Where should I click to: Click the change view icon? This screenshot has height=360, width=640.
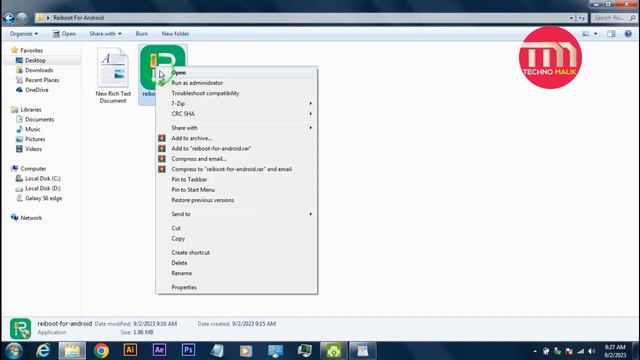(586, 34)
